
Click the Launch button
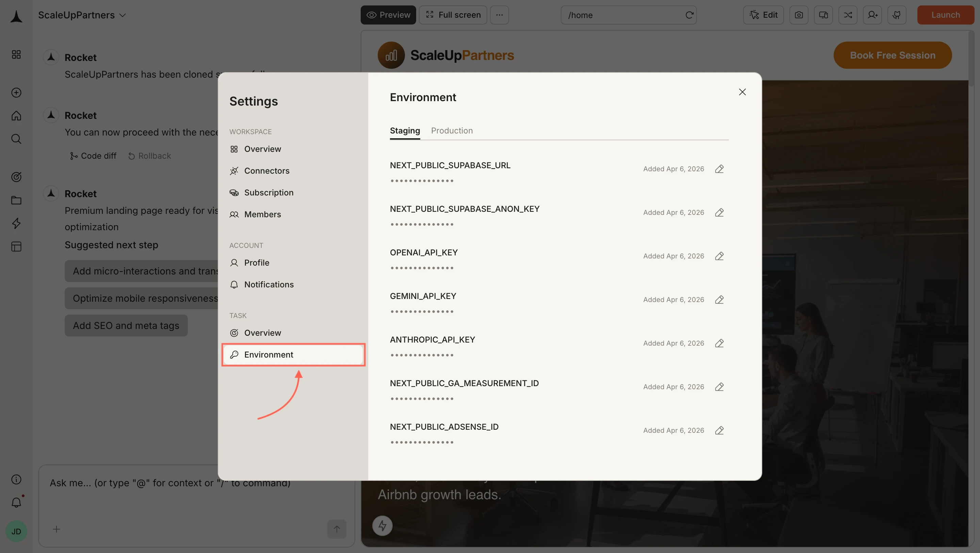tap(945, 15)
